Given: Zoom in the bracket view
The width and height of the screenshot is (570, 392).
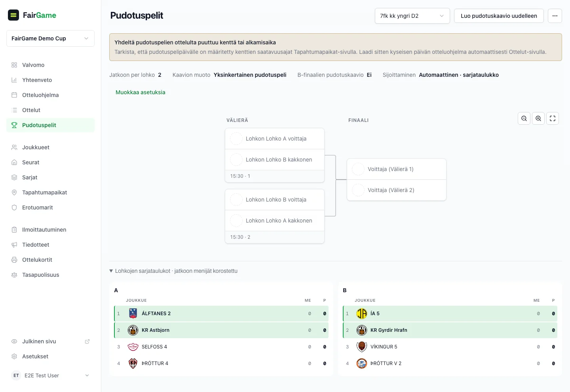Looking at the screenshot, I should (x=538, y=118).
